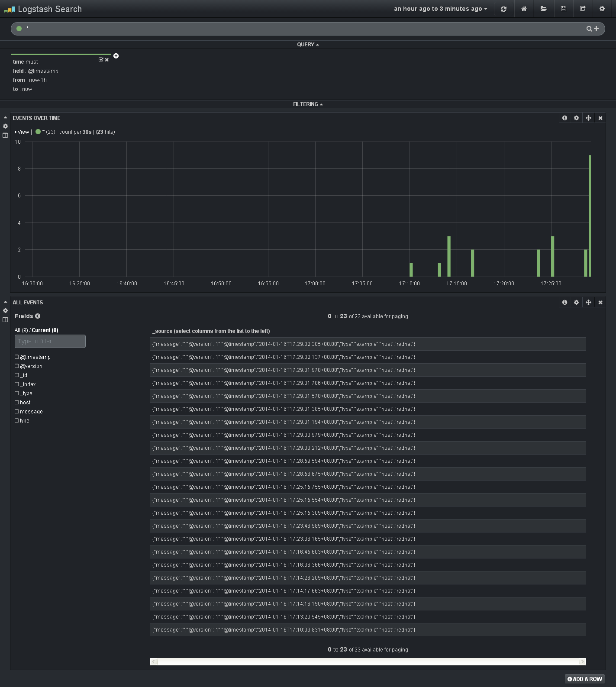The width and height of the screenshot is (616, 687).
Task: Add a new filter with plus circle
Action: pos(116,56)
